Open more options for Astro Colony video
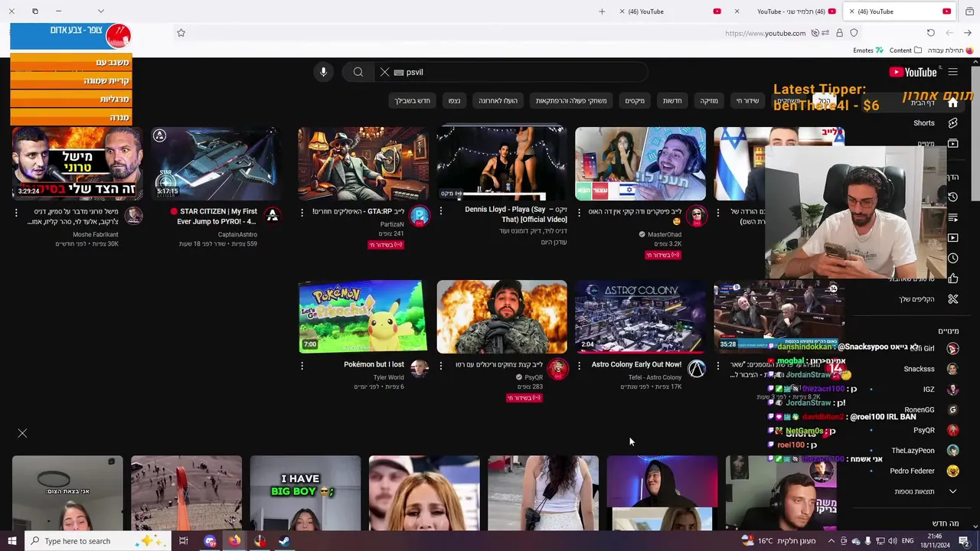The width and height of the screenshot is (980, 551). (579, 366)
